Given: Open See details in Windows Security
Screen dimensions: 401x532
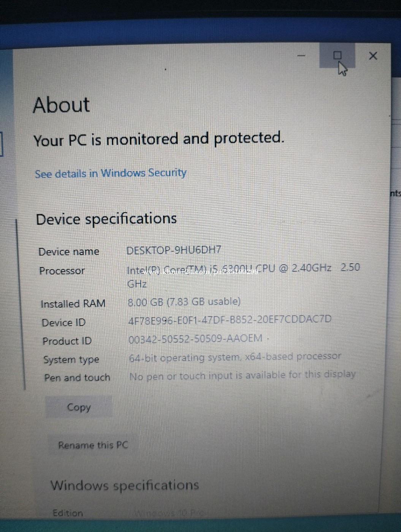Looking at the screenshot, I should click(x=111, y=173).
